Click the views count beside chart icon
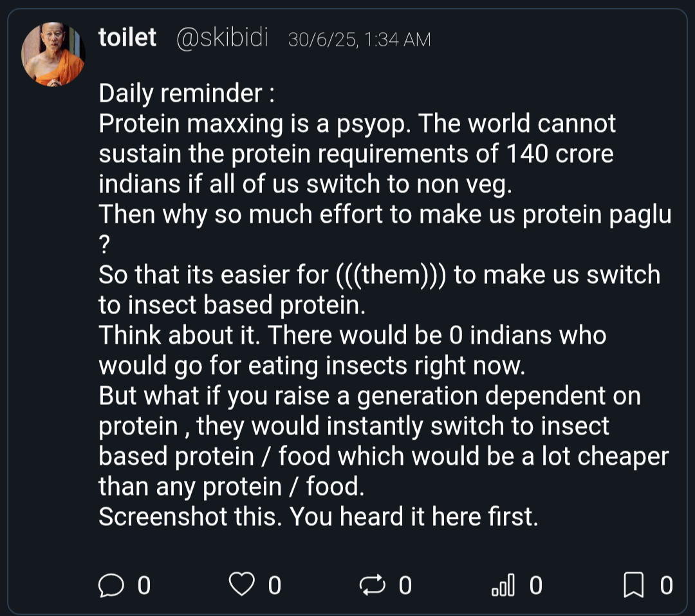Screen dimensions: 695x616 [x=536, y=585]
